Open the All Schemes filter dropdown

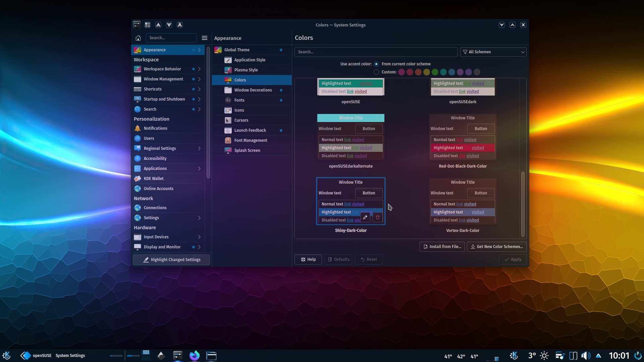point(493,52)
